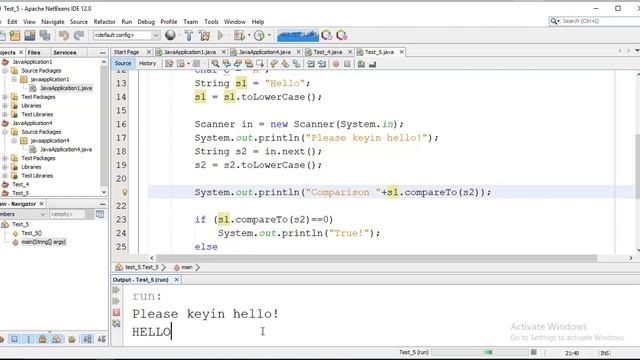Image resolution: width=640 pixels, height=360 pixels.
Task: Click the editor horizontal scrollbar
Action: pyautogui.click(x=376, y=258)
